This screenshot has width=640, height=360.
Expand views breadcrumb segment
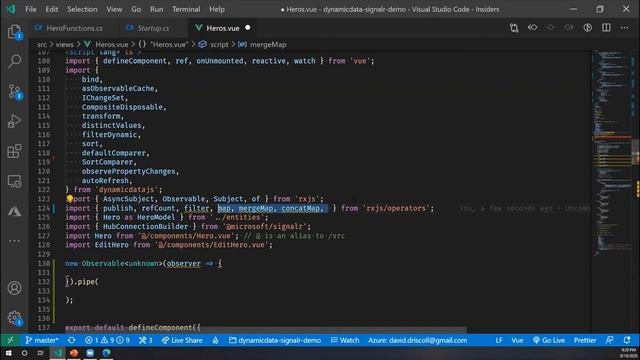coord(64,44)
